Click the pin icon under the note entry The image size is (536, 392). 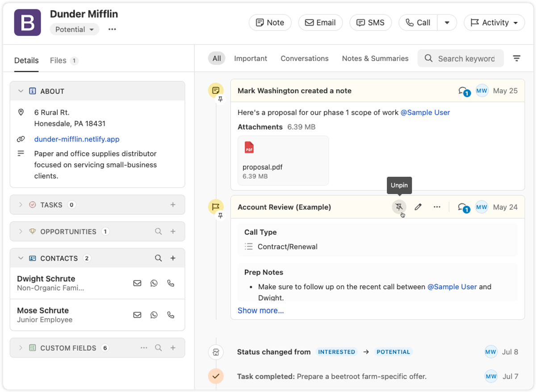tap(220, 99)
